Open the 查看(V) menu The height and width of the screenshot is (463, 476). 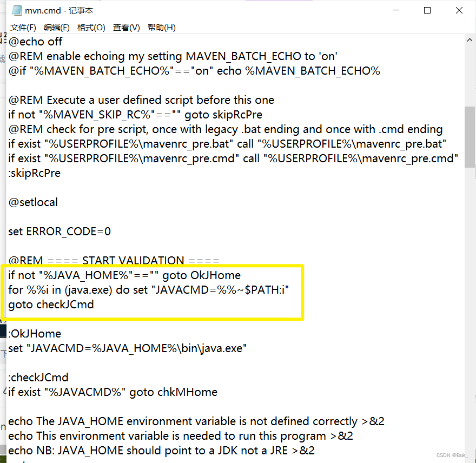[126, 28]
